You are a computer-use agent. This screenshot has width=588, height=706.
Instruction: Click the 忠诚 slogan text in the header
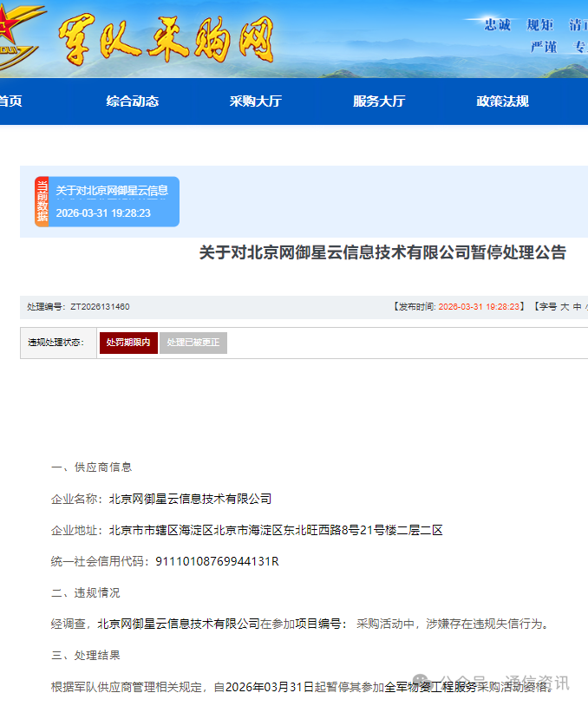coord(498,24)
